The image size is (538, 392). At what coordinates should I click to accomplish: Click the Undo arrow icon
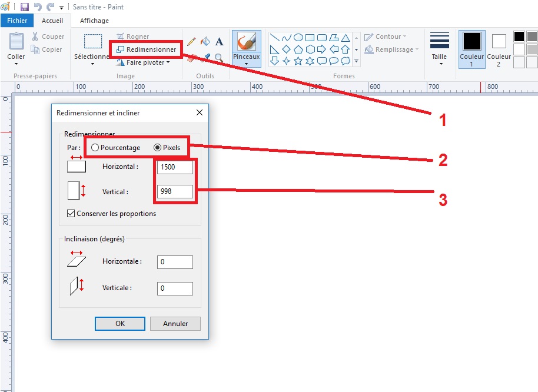click(38, 7)
